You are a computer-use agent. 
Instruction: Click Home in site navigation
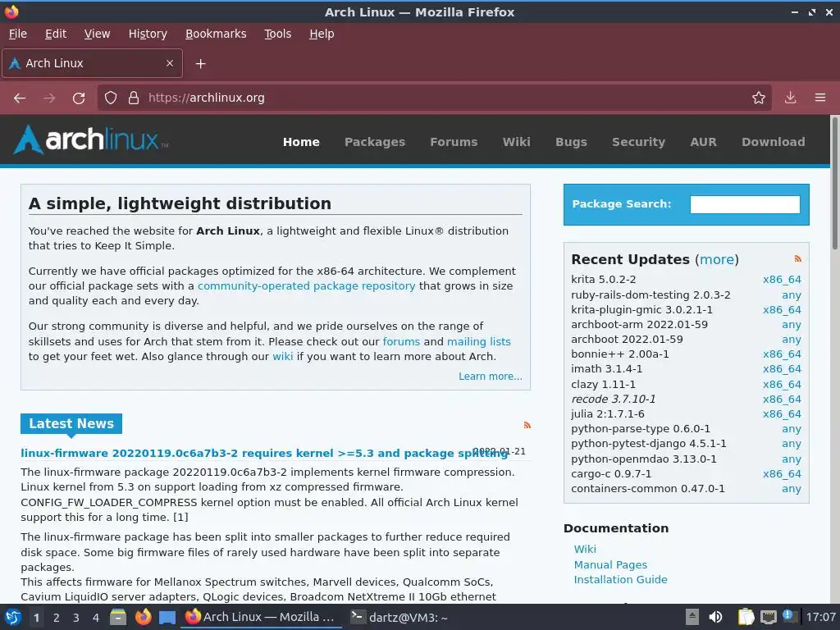(x=301, y=142)
